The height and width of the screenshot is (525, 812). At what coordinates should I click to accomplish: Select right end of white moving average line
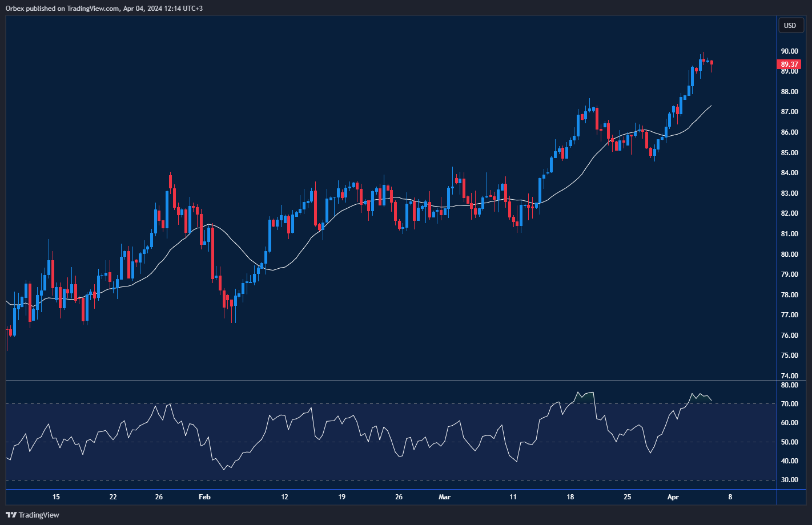(710, 106)
